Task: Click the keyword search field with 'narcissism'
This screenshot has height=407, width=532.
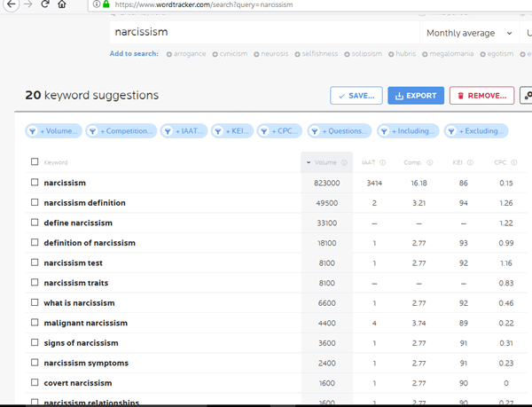Action: (x=264, y=33)
